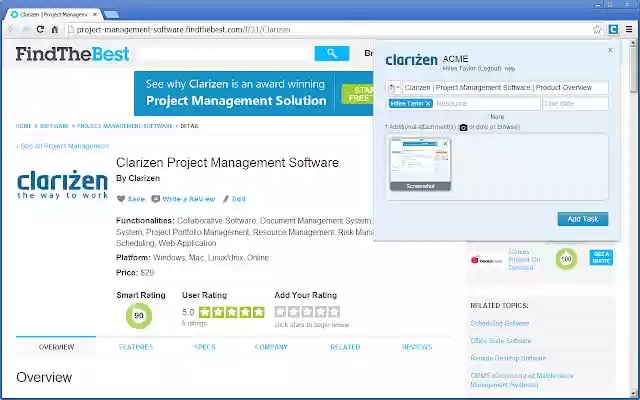Switch to the REVIEWS tab
640x400 pixels.
pyautogui.click(x=417, y=347)
